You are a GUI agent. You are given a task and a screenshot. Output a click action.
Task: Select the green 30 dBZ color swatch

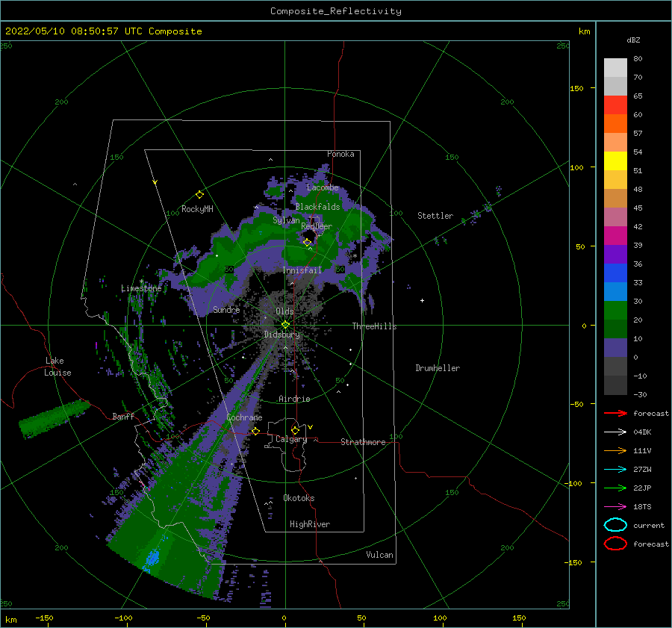pos(615,310)
